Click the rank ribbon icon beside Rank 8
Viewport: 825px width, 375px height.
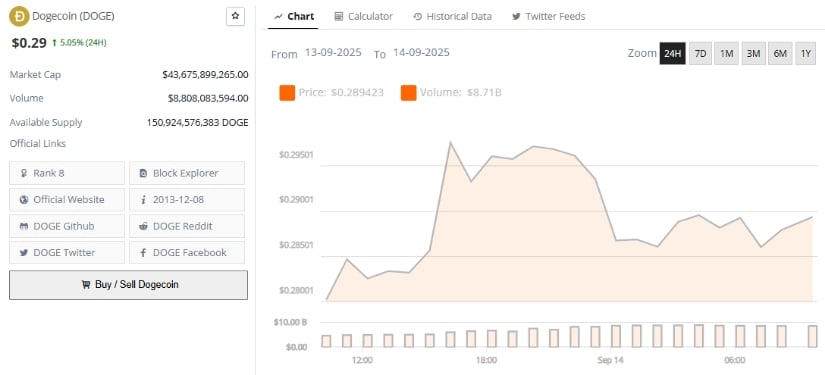coord(24,173)
